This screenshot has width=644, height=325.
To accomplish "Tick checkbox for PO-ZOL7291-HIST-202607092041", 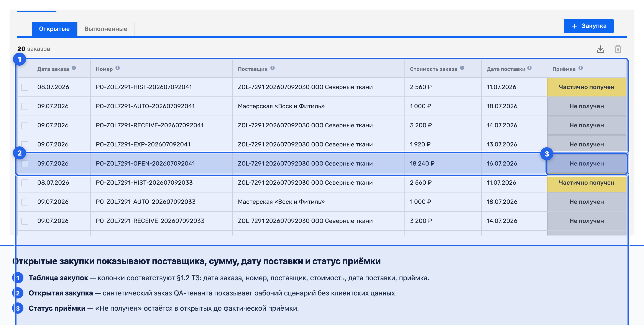I will tap(25, 87).
